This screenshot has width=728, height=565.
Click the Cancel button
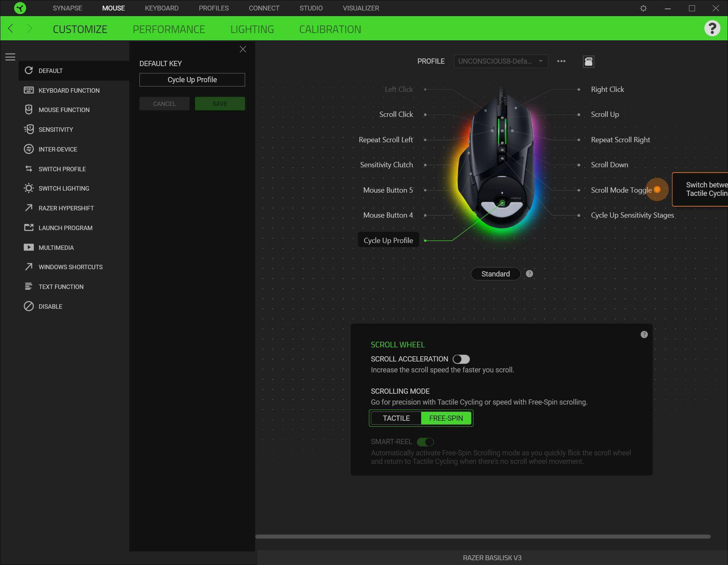coord(164,104)
